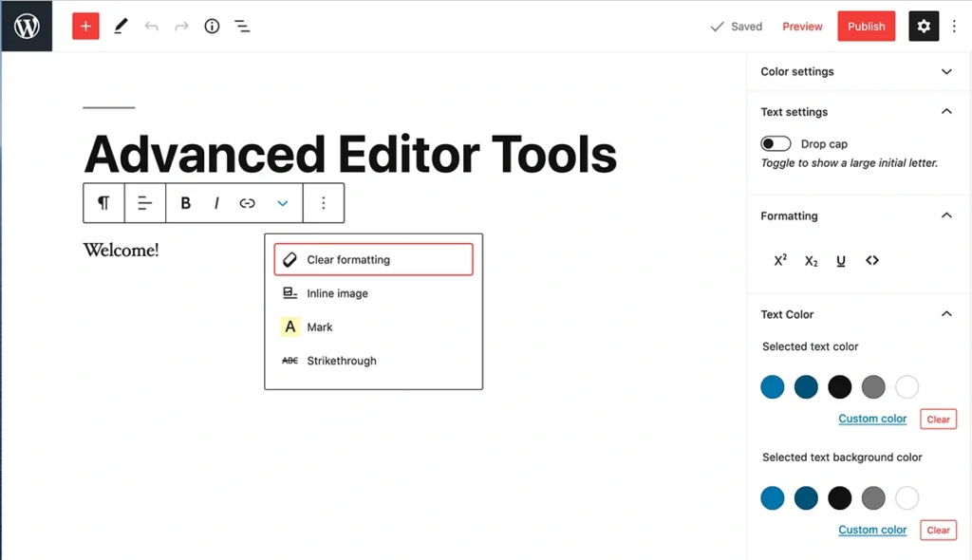This screenshot has height=560, width=972.
Task: Choose Strikethrough from the menu
Action: click(373, 361)
